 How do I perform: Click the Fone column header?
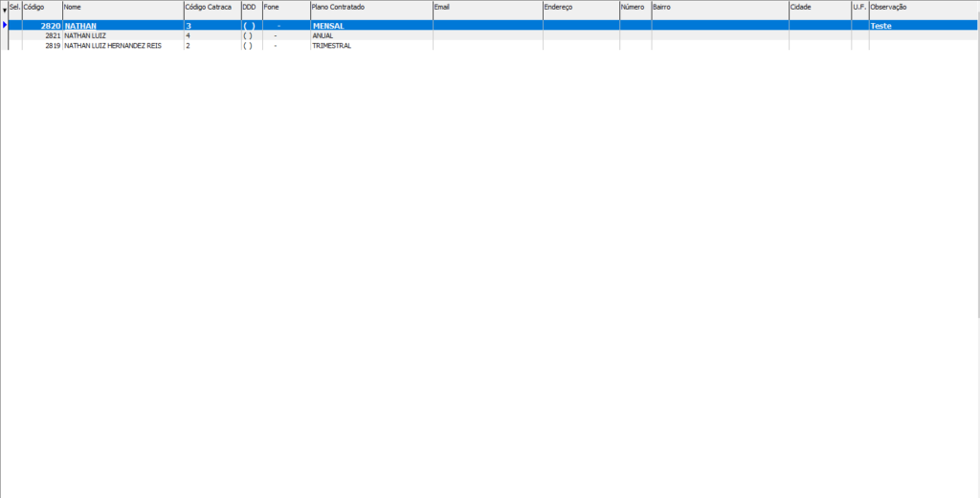pyautogui.click(x=286, y=10)
